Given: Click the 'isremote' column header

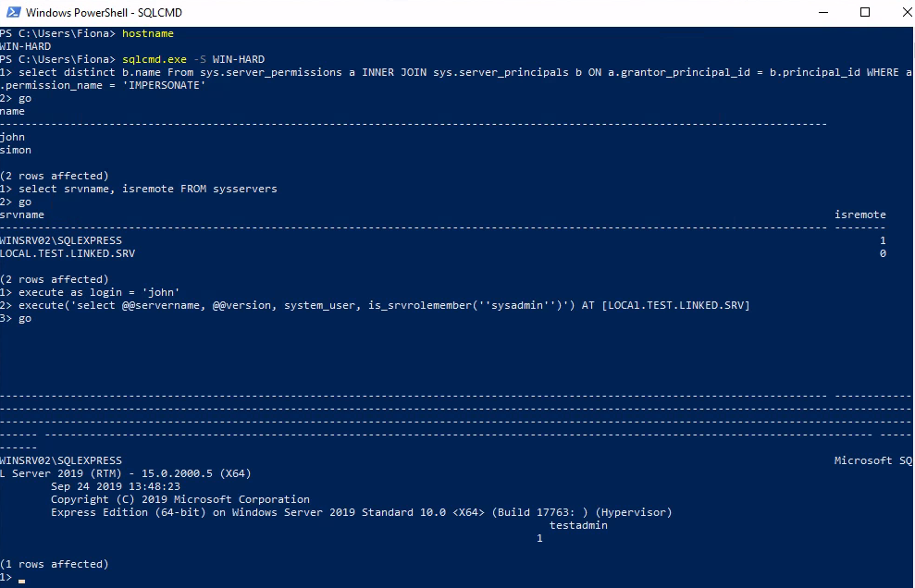Looking at the screenshot, I should click(x=860, y=214).
